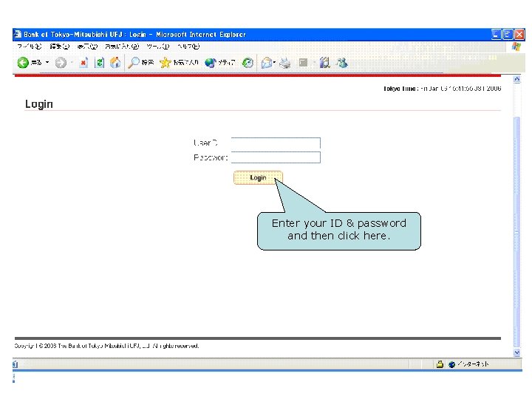Image resolution: width=532 pixels, height=399 pixels.
Task: Click the status bar page icon at left
Action: pyautogui.click(x=16, y=364)
